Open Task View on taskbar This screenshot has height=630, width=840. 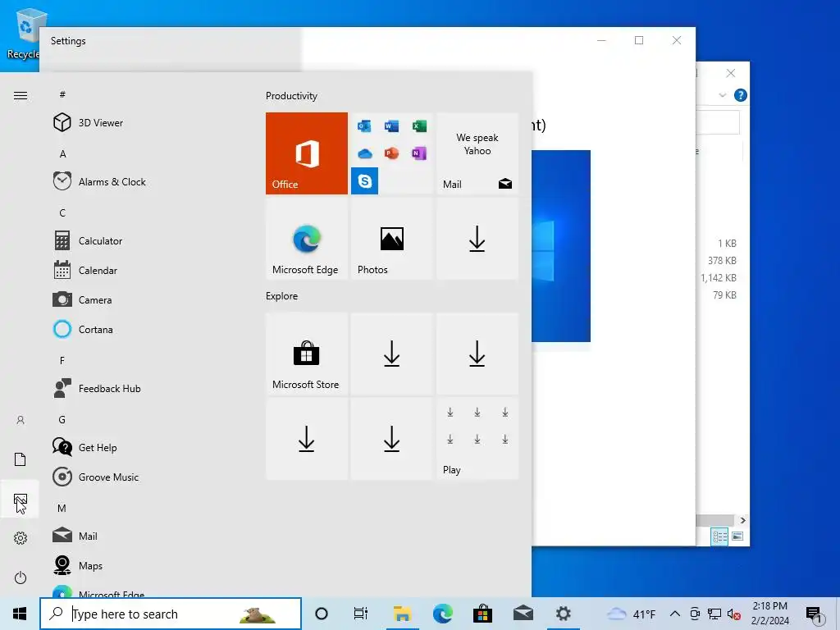pyautogui.click(x=361, y=614)
